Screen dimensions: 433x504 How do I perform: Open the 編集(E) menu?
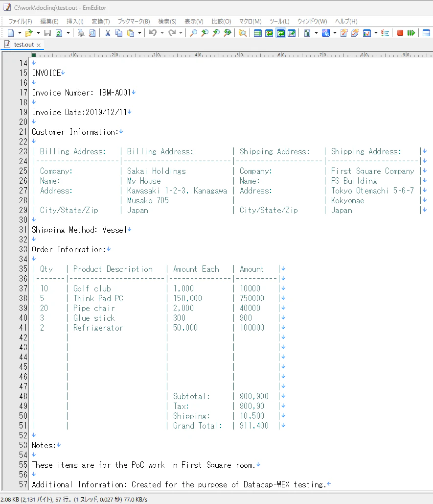[49, 21]
